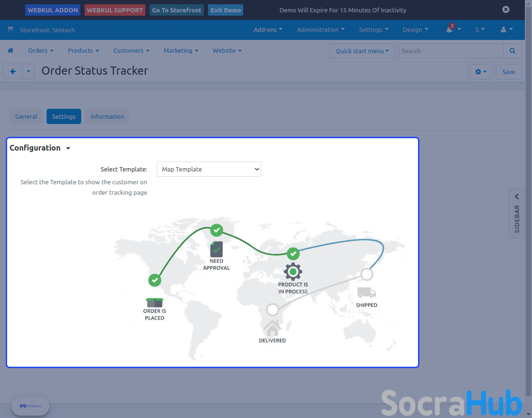This screenshot has width=532, height=418.
Task: Open the Customers menu
Action: pyautogui.click(x=131, y=50)
